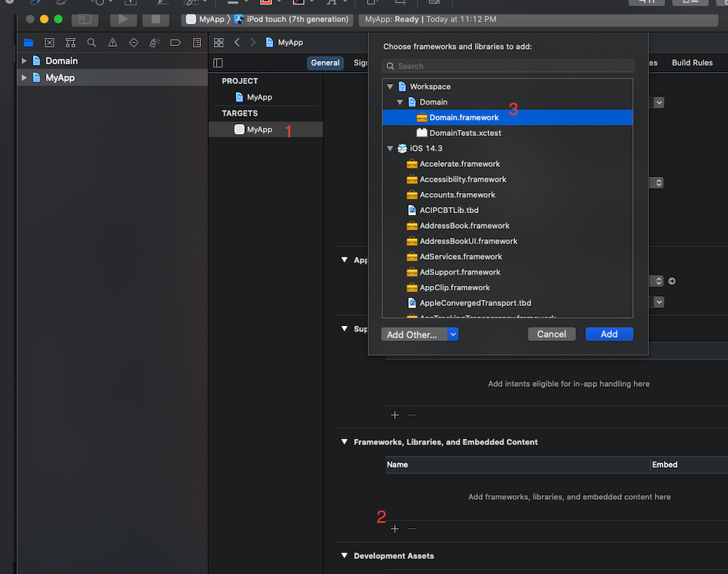Click the Embed column header
The width and height of the screenshot is (728, 574).
point(689,464)
